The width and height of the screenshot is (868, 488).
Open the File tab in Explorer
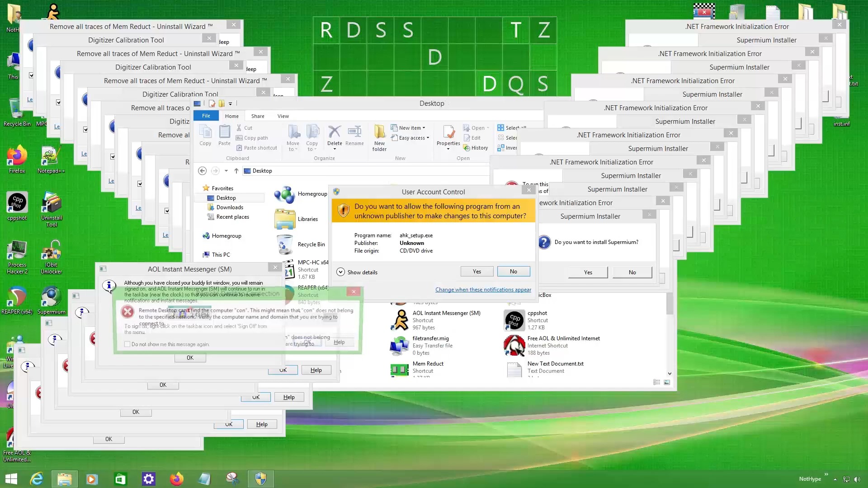[206, 116]
